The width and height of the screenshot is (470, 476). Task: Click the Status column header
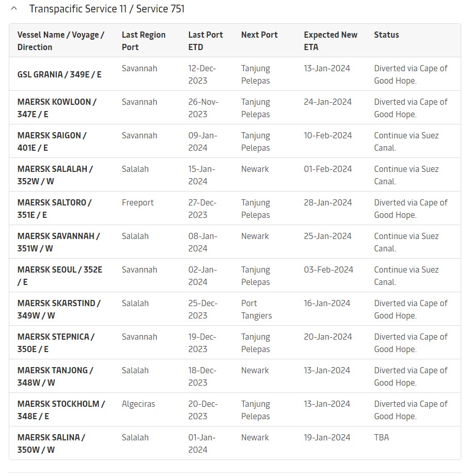[386, 35]
